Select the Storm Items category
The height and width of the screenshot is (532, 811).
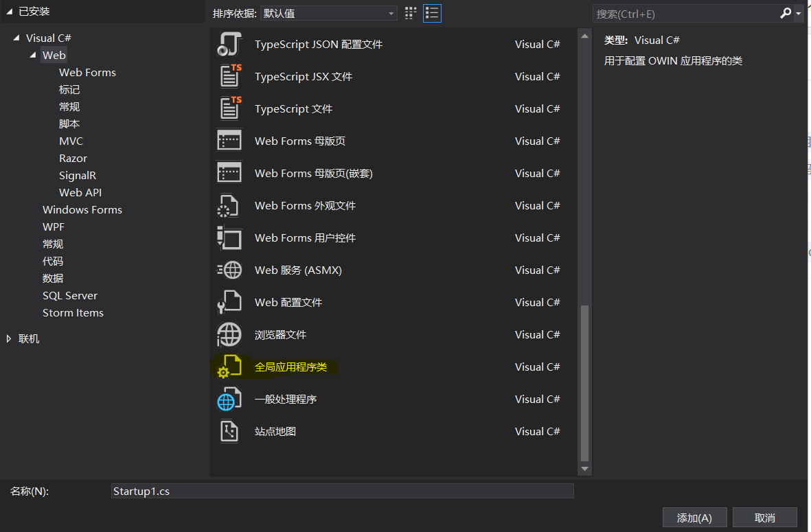click(73, 313)
